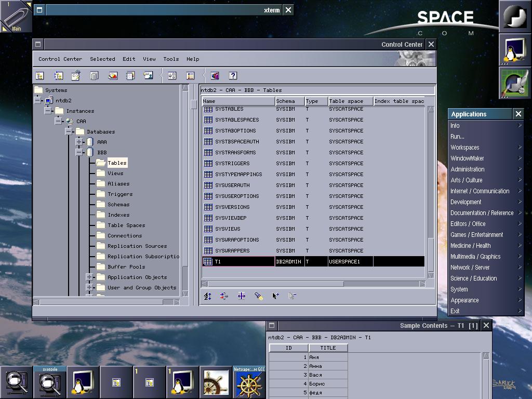The height and width of the screenshot is (399, 532).
Task: Click the Борис row in Sample Contents
Action: coord(309,384)
